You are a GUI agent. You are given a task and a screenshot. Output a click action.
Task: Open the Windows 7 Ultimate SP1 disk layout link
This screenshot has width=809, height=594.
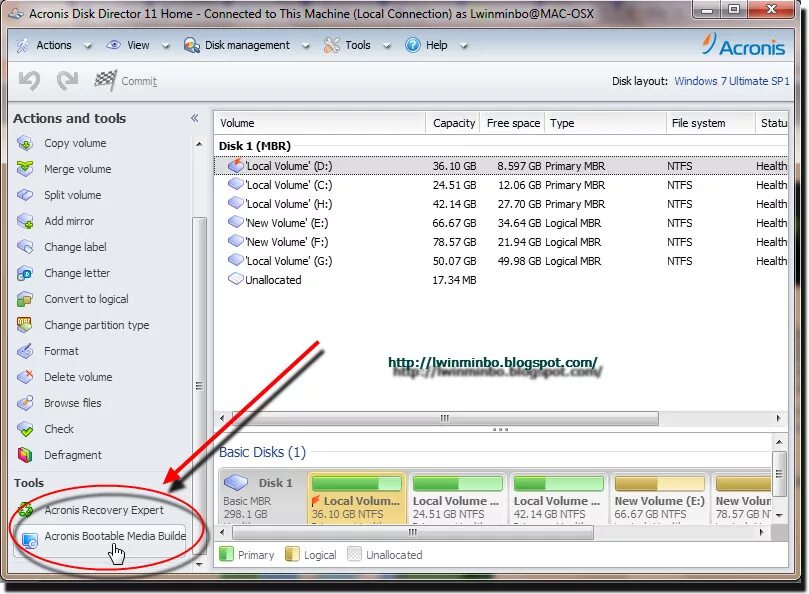pyautogui.click(x=732, y=81)
